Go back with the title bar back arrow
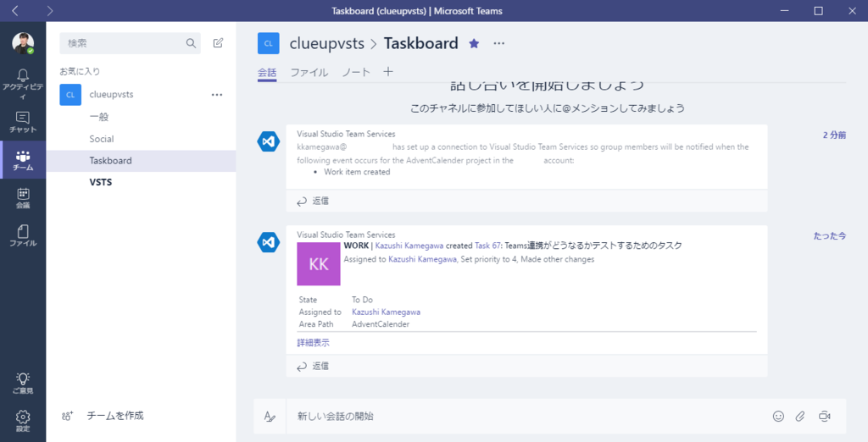This screenshot has width=868, height=442. coord(15,10)
